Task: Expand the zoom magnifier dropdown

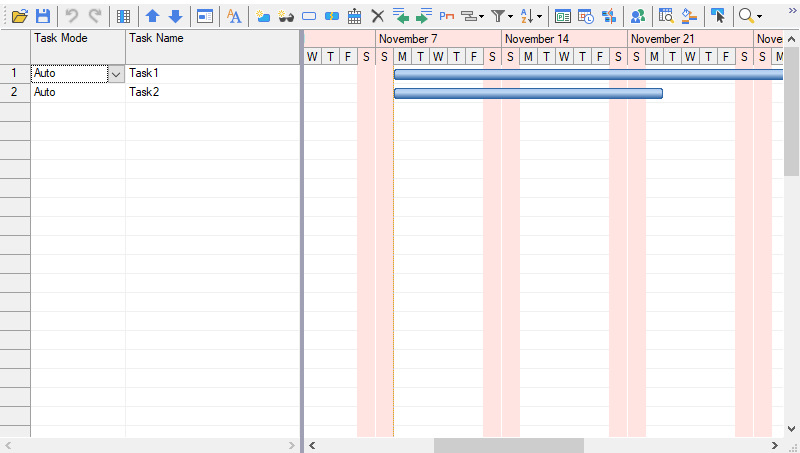Action: coord(759,16)
